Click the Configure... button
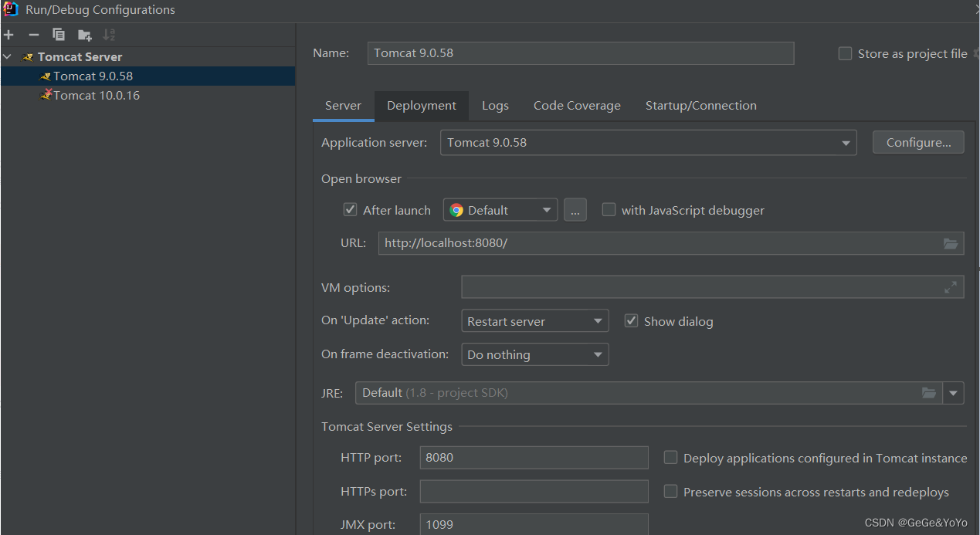This screenshot has width=980, height=535. tap(918, 142)
